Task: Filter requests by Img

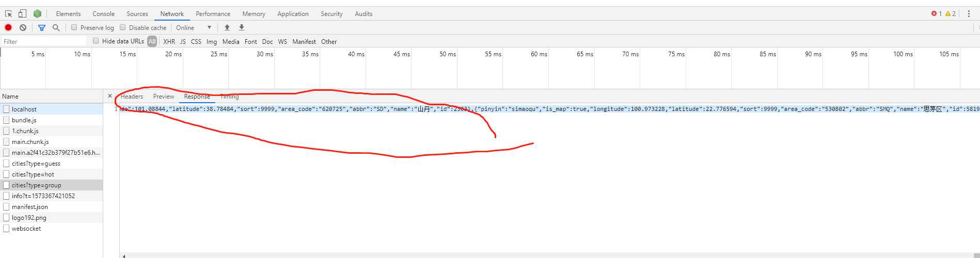Action: click(x=212, y=41)
